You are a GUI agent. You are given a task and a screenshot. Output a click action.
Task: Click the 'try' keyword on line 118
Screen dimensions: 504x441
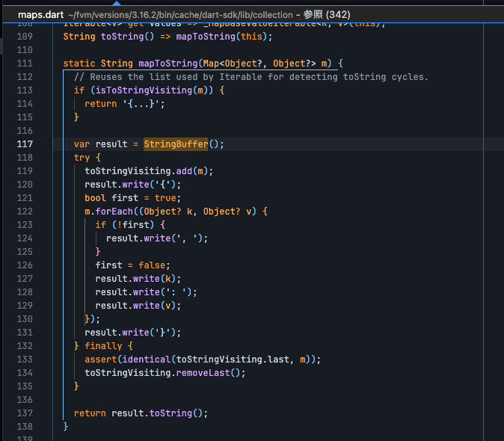click(82, 158)
